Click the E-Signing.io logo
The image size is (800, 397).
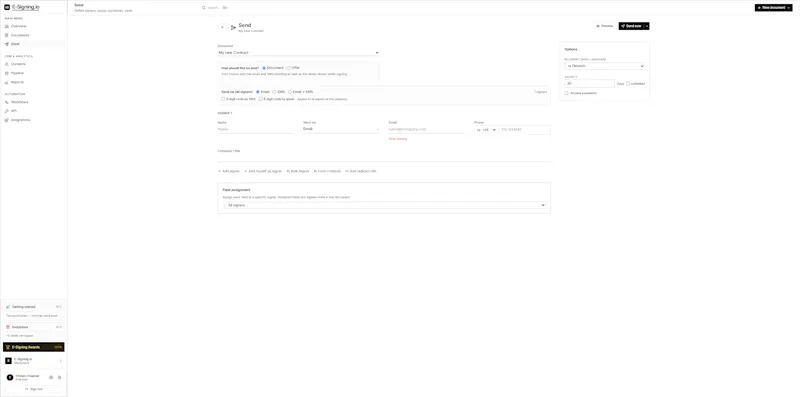(x=22, y=7)
